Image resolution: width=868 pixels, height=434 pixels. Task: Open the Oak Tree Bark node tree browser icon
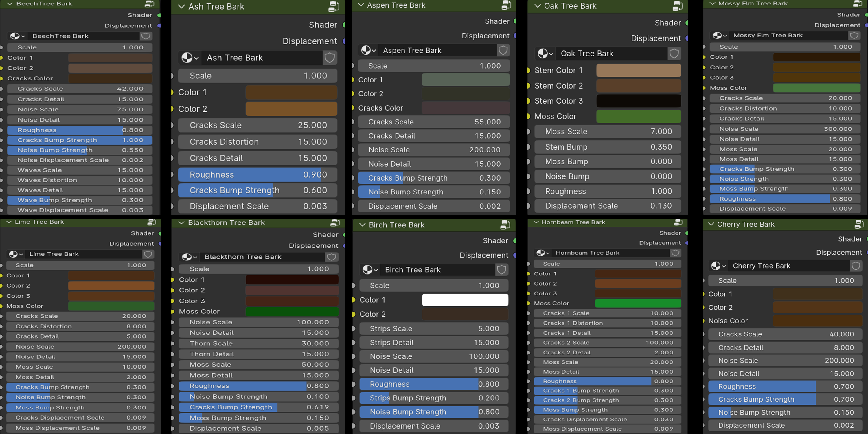tap(545, 53)
